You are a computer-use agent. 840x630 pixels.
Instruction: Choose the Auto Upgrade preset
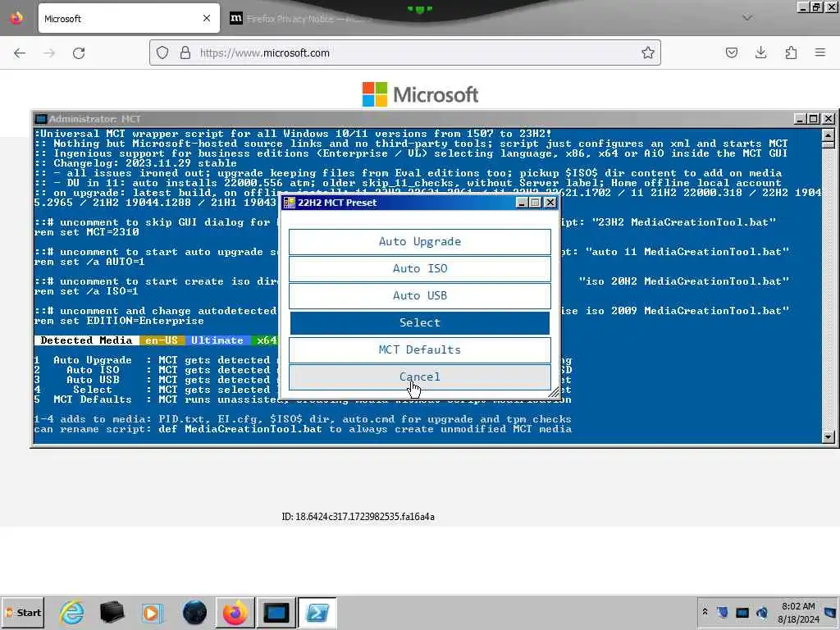[x=419, y=242]
